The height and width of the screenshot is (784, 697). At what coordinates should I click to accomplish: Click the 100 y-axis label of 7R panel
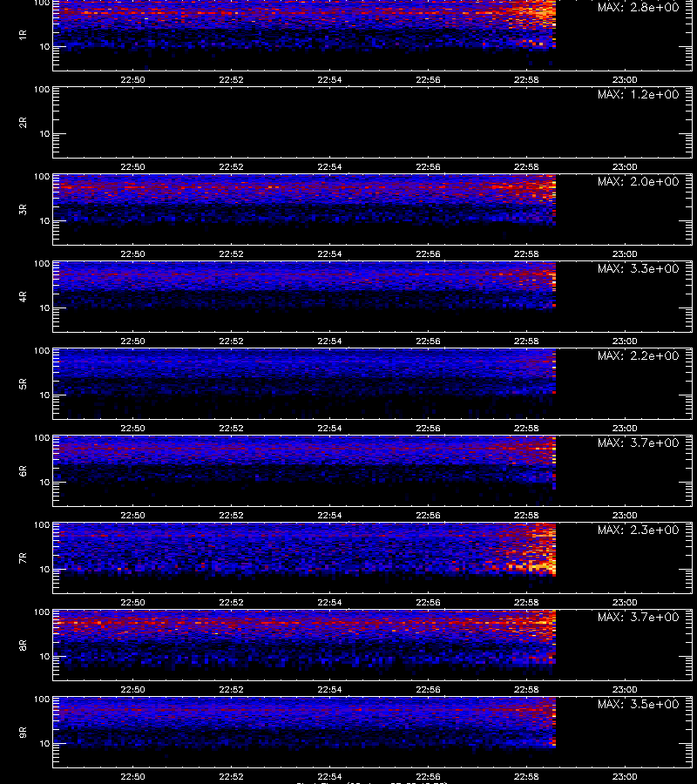coord(42,525)
